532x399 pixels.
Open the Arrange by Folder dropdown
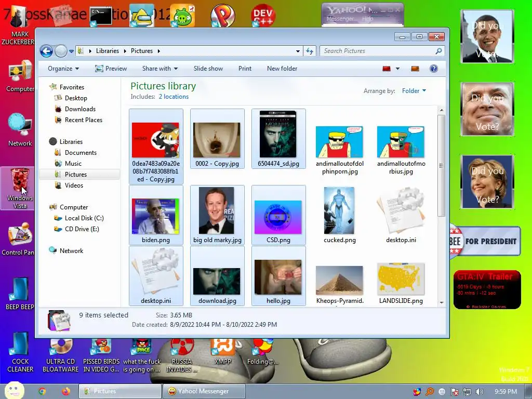(x=414, y=91)
